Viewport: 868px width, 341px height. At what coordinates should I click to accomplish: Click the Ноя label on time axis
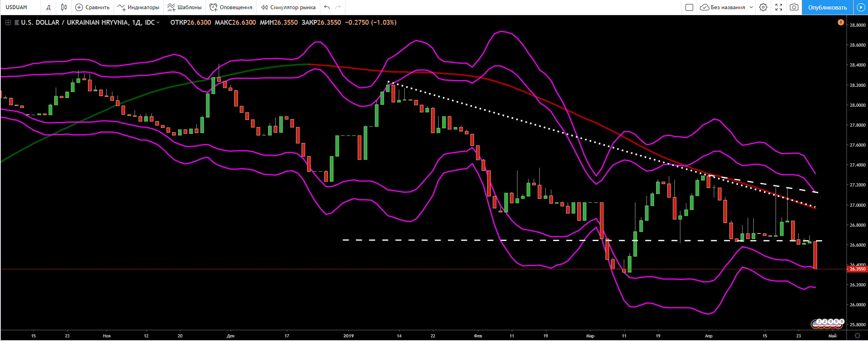coord(107,336)
